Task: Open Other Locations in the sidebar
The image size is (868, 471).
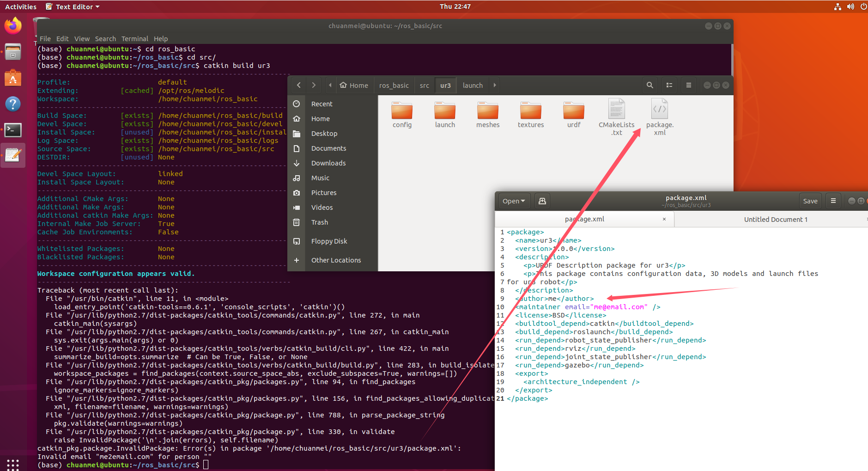Action: [336, 260]
